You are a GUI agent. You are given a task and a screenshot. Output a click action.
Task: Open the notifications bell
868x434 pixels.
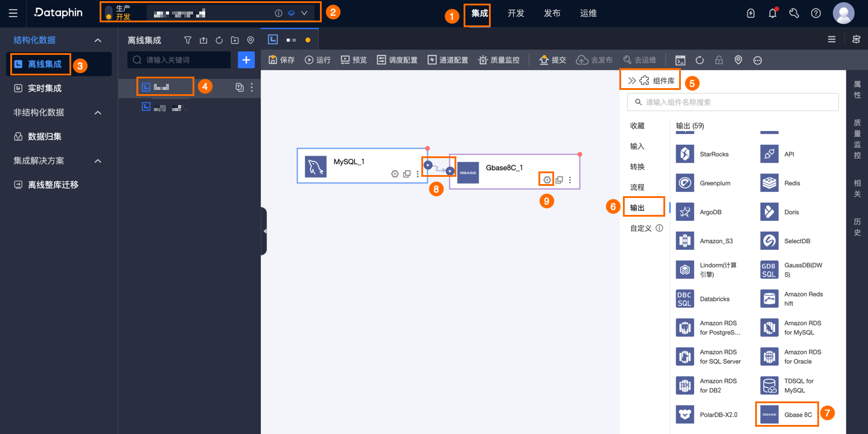coord(773,13)
